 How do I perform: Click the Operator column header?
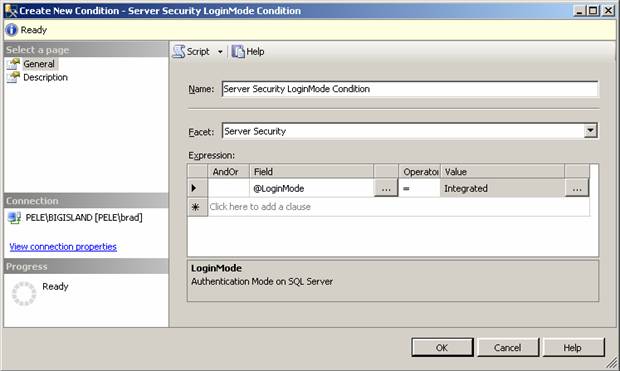pos(419,172)
